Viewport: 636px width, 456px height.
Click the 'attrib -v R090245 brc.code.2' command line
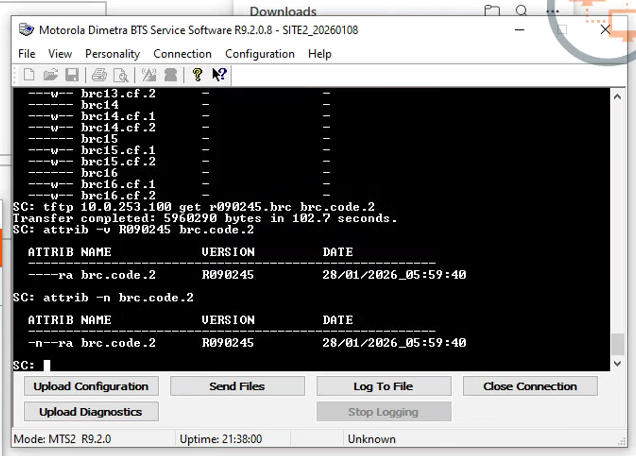click(133, 230)
